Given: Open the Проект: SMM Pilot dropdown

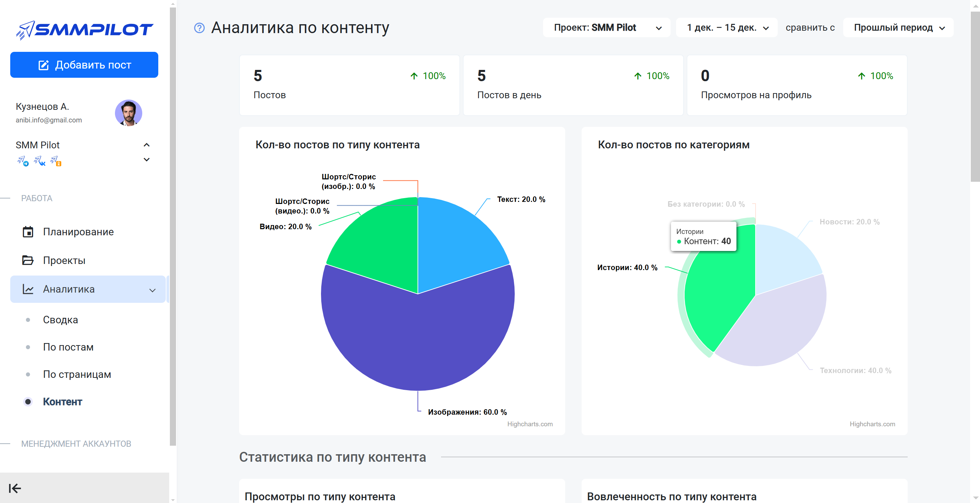Looking at the screenshot, I should coord(606,28).
